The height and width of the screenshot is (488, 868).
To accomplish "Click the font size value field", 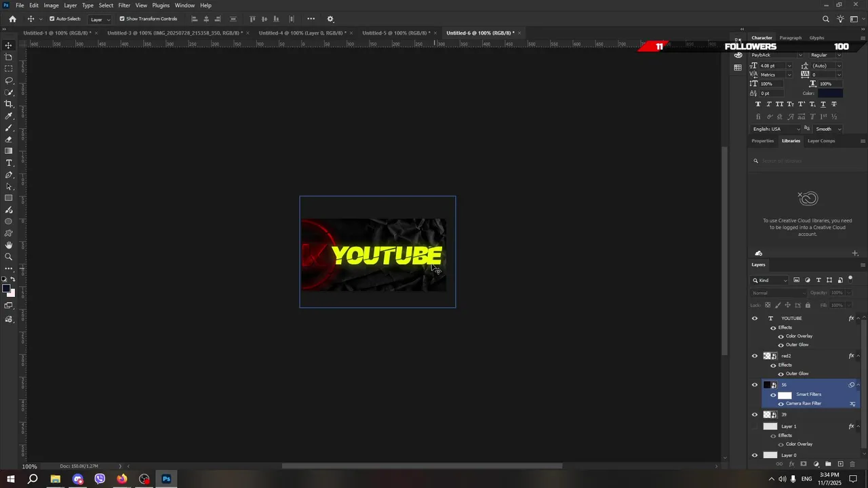I will click(x=772, y=66).
